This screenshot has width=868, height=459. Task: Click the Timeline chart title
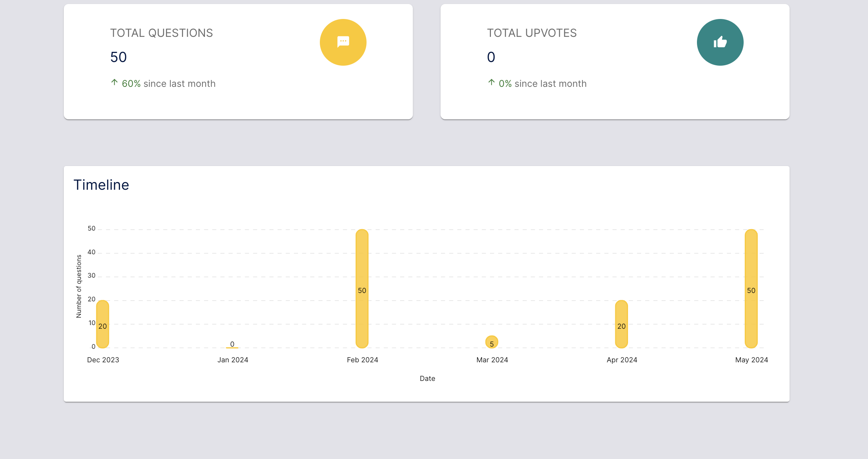101,185
